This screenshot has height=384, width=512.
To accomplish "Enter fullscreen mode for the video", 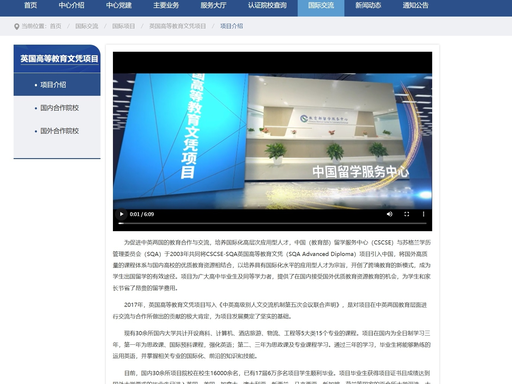I will point(407,214).
